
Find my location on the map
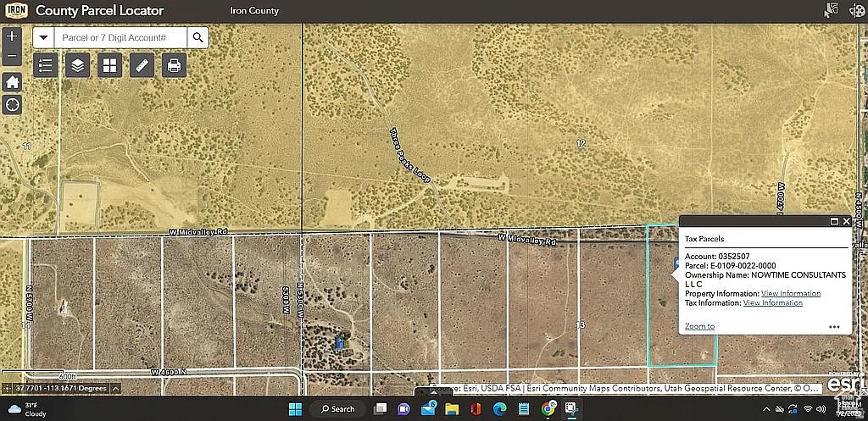point(12,105)
